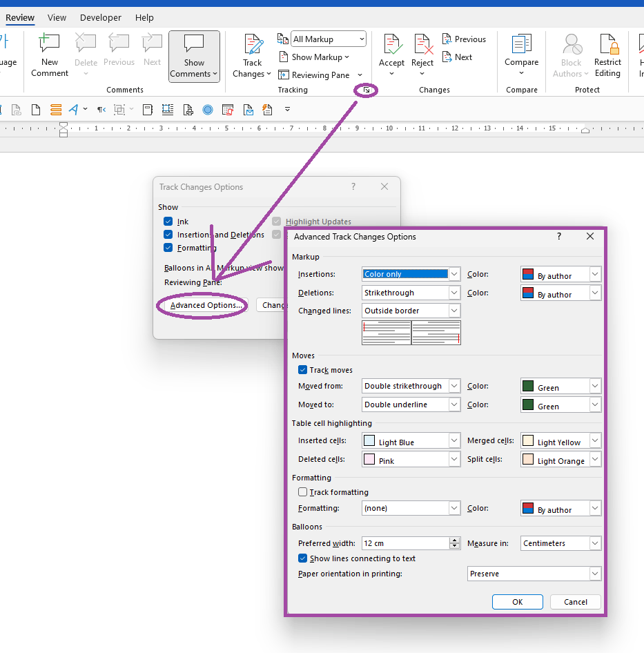Viewport: 644px width, 653px height.
Task: Click the Preferred width 12 cm field
Action: 406,543
